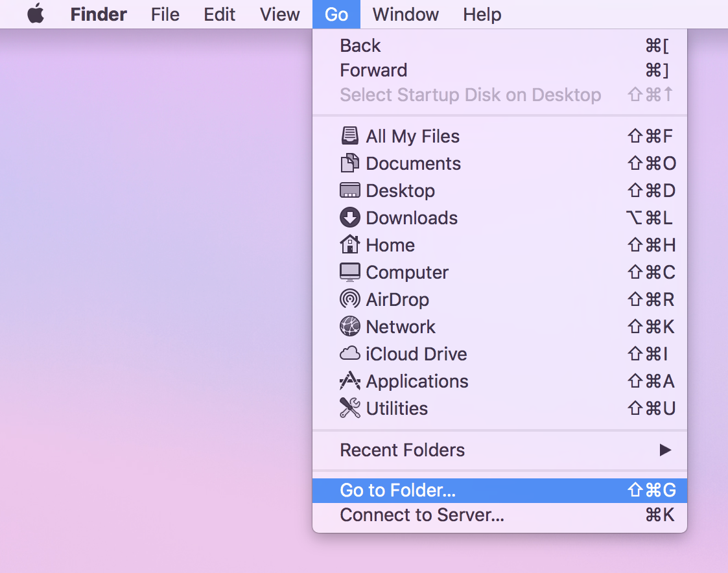728x573 pixels.
Task: Click the Desktop icon in Go menu
Action: pyautogui.click(x=349, y=191)
